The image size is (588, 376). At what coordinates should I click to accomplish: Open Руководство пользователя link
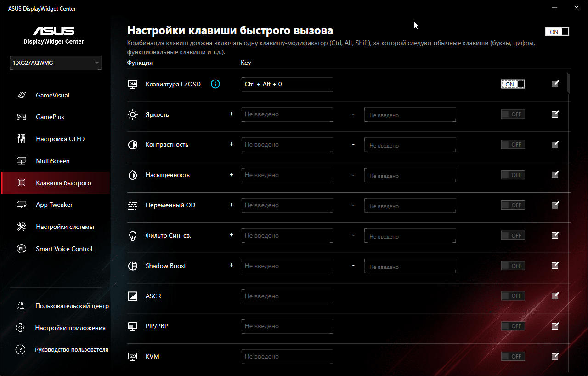(x=71, y=350)
